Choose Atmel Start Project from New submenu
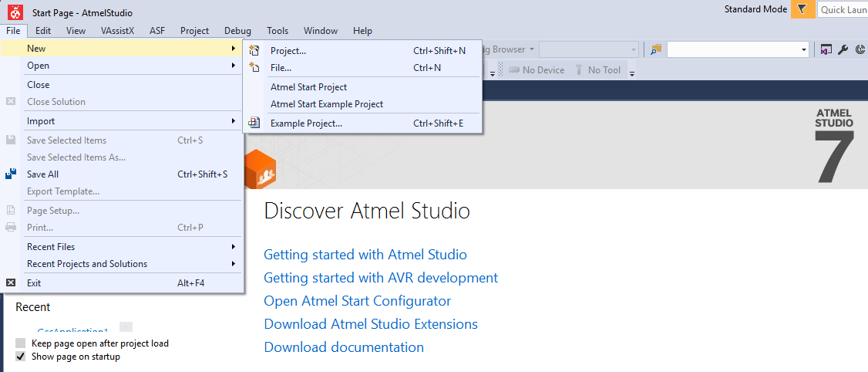868x372 pixels. click(x=308, y=87)
